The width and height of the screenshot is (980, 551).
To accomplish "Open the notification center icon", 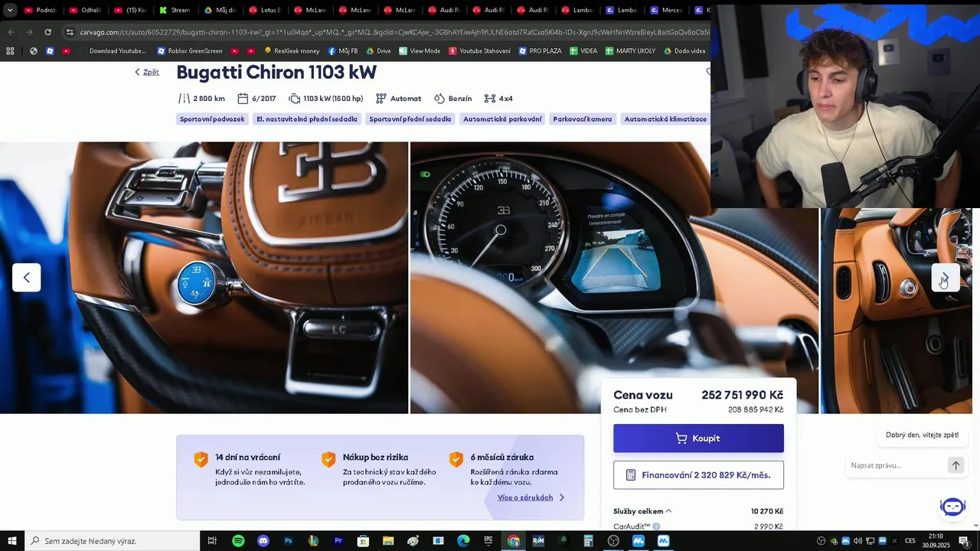I will tap(964, 541).
